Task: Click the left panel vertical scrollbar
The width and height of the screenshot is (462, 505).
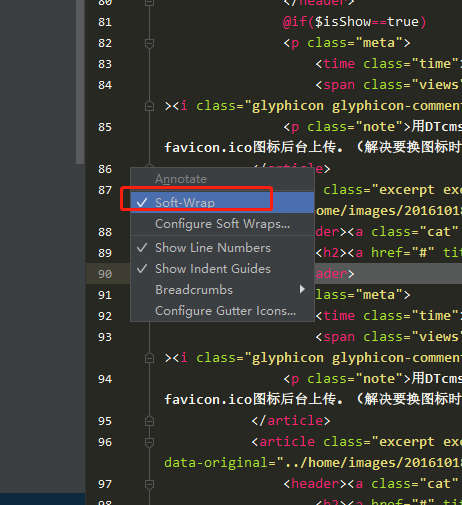Action: 80,82
